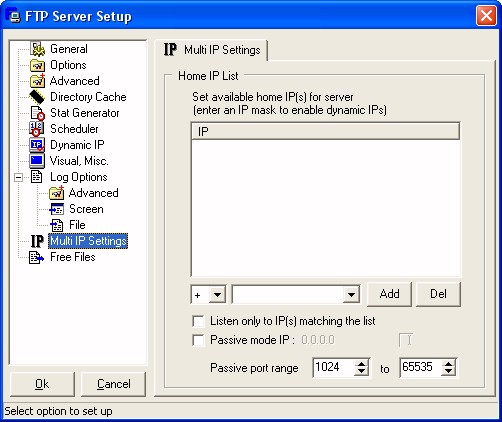The width and height of the screenshot is (502, 422).
Task: Open the Scheduler calendar icon
Action: (37, 129)
